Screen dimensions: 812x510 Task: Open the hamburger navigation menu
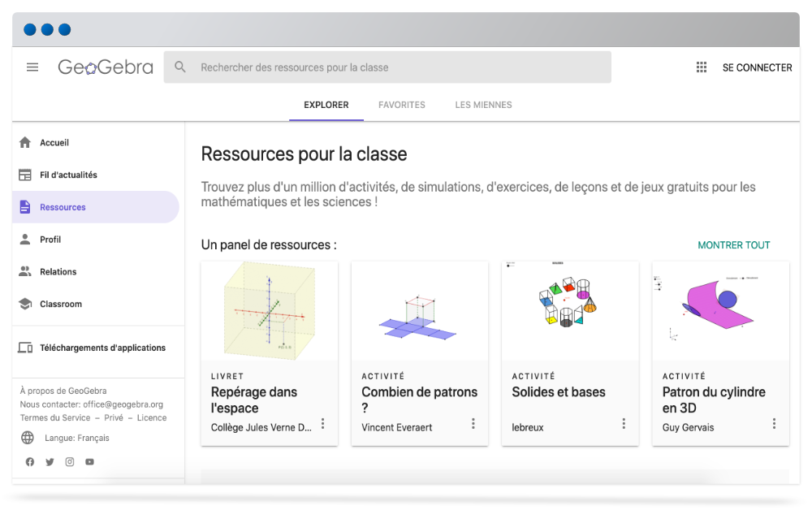pos(32,67)
